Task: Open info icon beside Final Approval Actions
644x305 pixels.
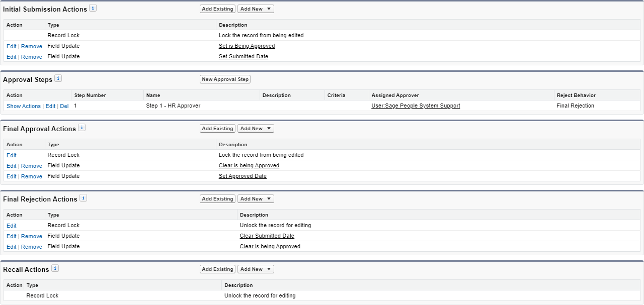Action: (82, 128)
